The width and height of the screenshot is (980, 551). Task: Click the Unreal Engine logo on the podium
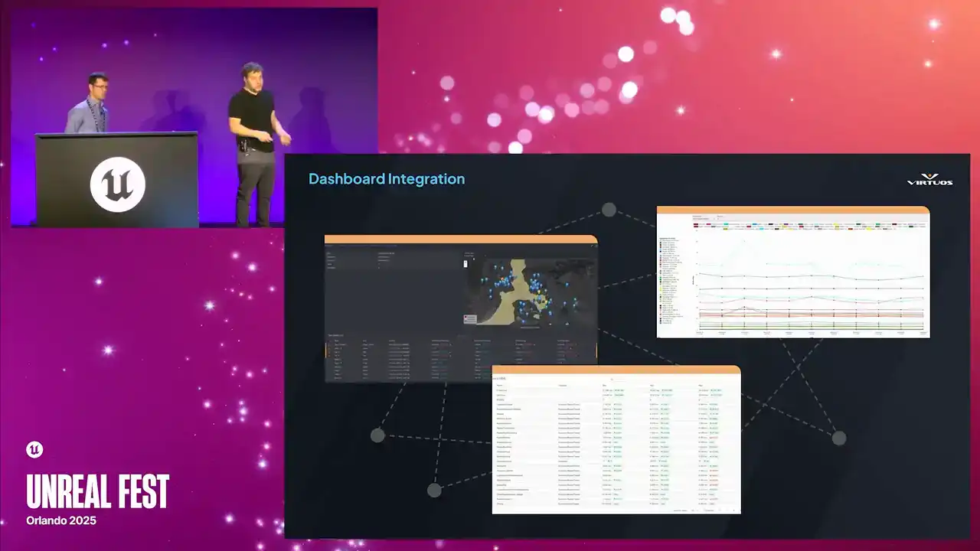[117, 184]
